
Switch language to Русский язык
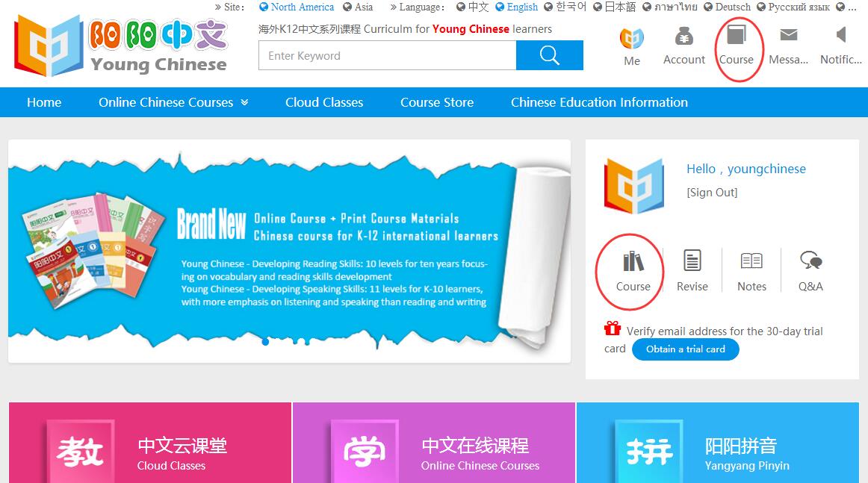tap(793, 7)
